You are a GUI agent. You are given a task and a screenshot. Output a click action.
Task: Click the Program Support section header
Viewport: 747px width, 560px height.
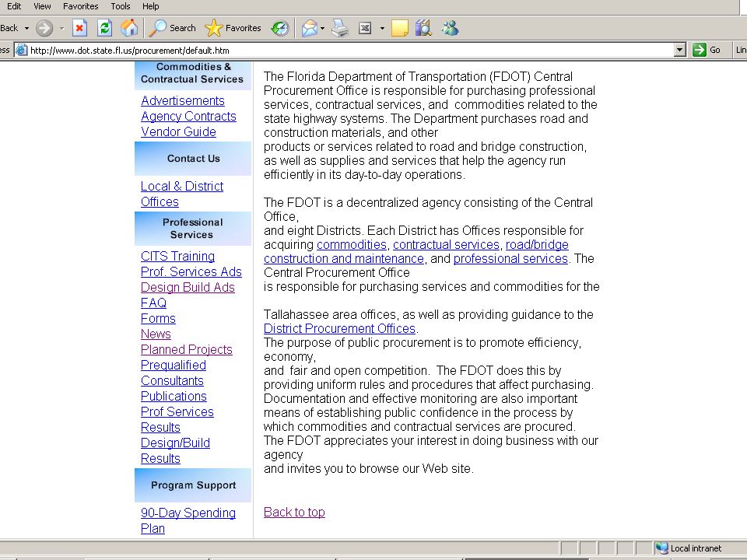click(x=193, y=485)
